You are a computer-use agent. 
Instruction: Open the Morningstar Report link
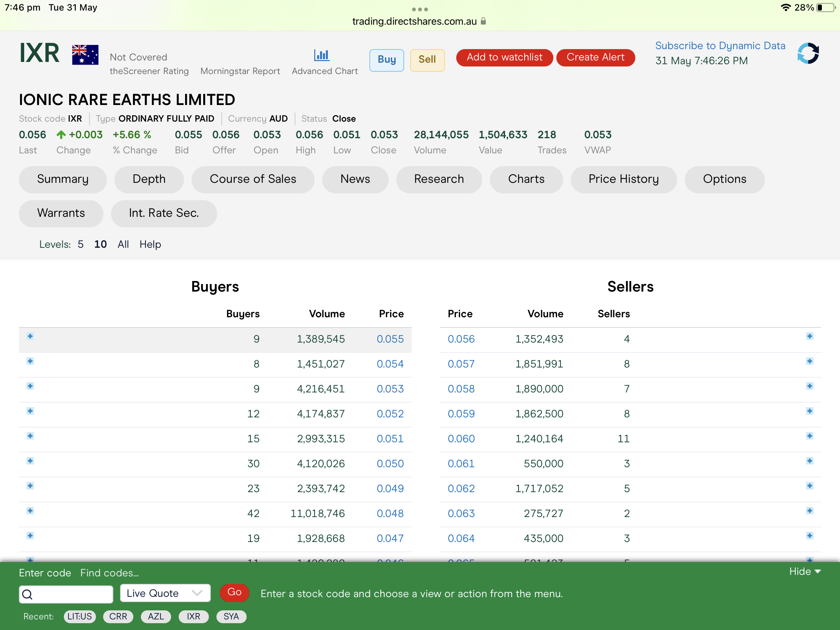pos(240,71)
